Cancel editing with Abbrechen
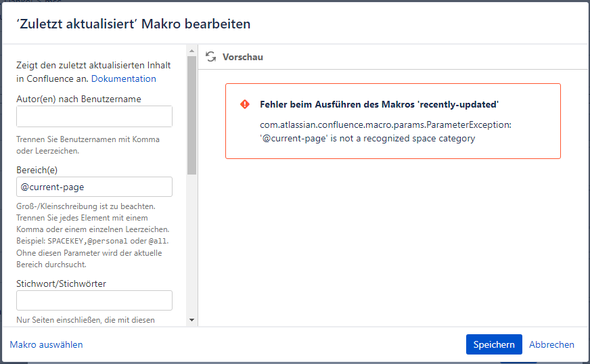 [x=551, y=344]
